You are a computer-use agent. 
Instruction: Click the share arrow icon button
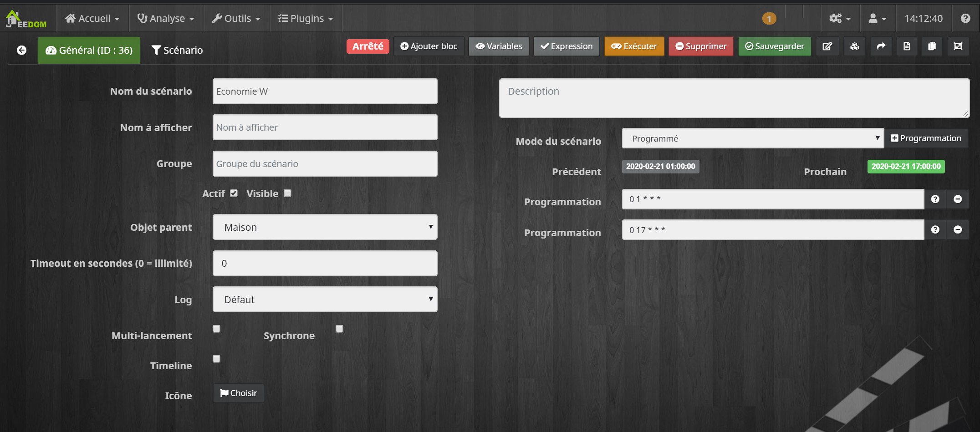tap(881, 46)
